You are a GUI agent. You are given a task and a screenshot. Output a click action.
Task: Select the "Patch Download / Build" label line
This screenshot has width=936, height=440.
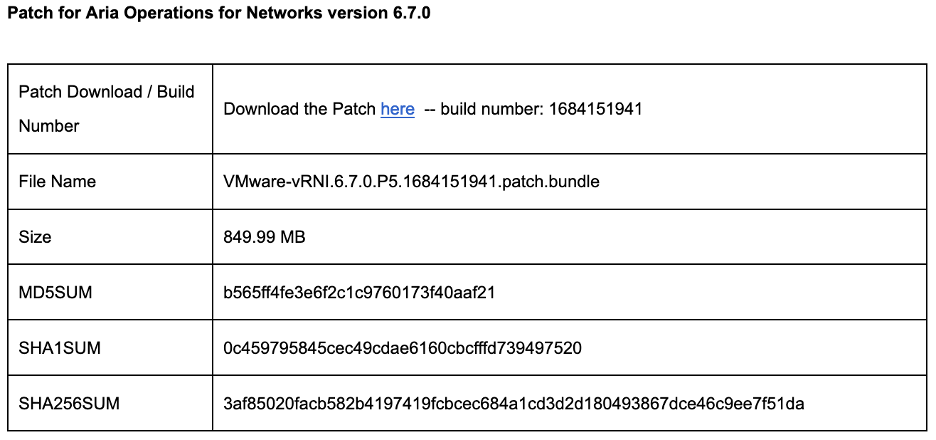(107, 92)
